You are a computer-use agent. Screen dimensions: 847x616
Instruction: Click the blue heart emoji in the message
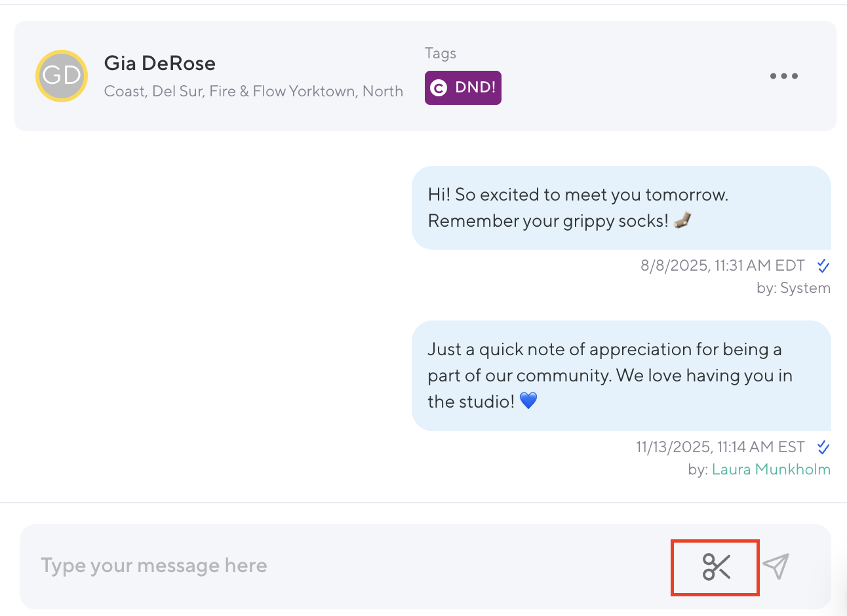pos(528,400)
